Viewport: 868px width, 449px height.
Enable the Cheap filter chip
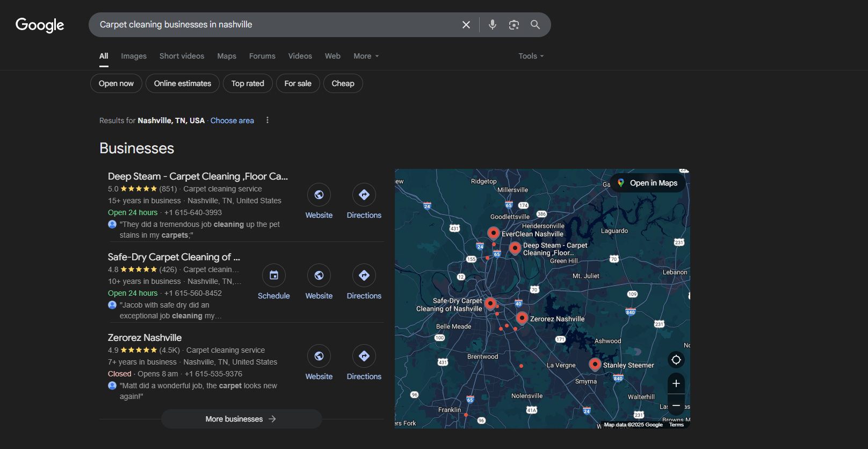[343, 83]
